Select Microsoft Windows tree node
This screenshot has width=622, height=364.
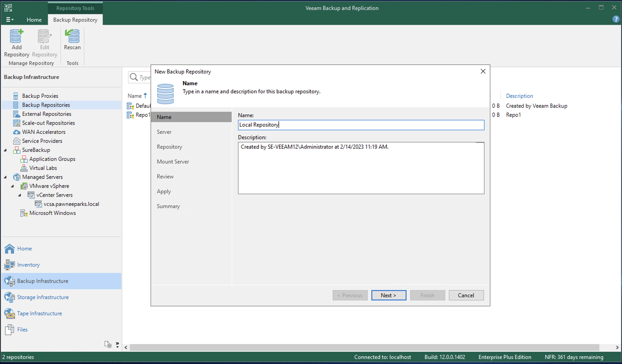(x=53, y=213)
